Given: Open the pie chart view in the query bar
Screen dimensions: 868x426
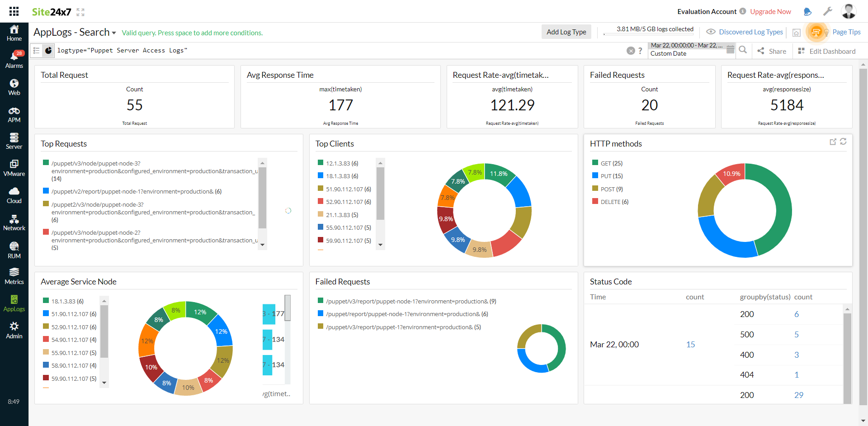Looking at the screenshot, I should 49,50.
